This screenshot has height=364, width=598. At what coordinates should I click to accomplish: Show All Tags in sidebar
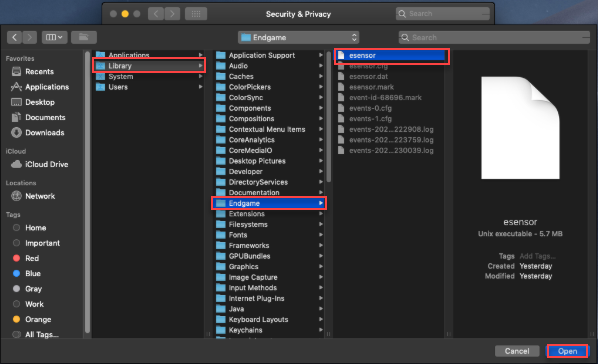click(36, 335)
